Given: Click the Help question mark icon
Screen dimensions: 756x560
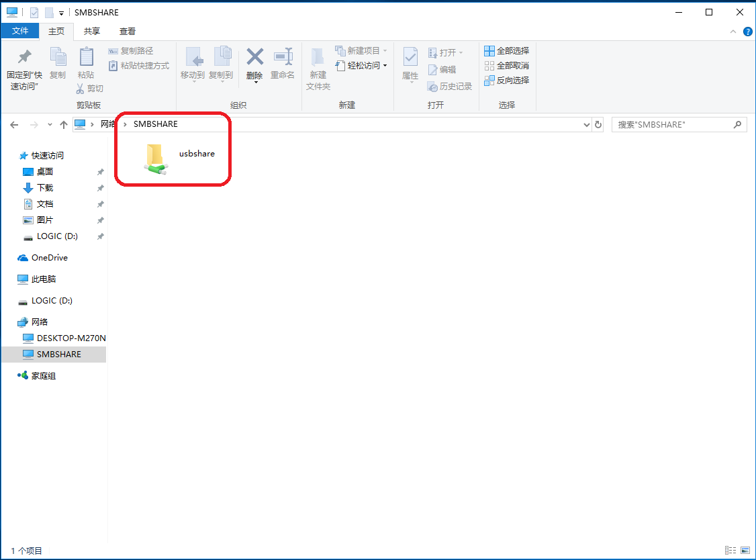Looking at the screenshot, I should tap(747, 32).
